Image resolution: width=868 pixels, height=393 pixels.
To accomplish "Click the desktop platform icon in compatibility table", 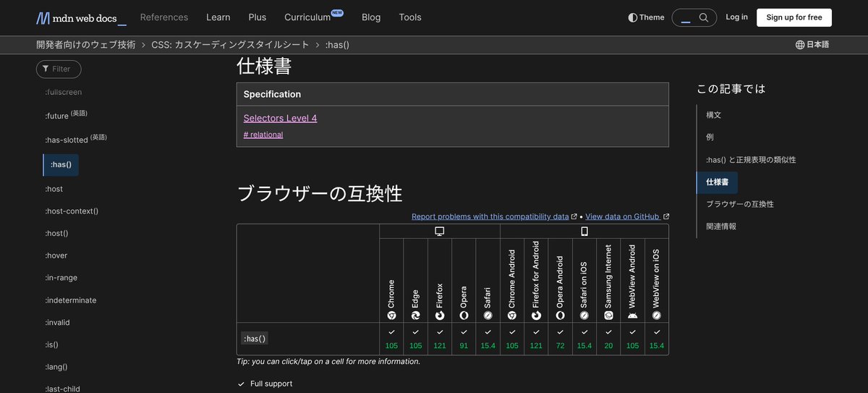I will click(x=440, y=232).
